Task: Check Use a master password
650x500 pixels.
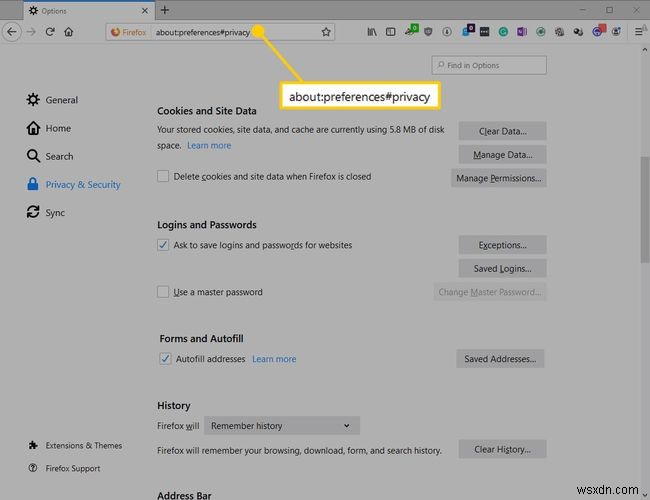Action: pyautogui.click(x=163, y=292)
